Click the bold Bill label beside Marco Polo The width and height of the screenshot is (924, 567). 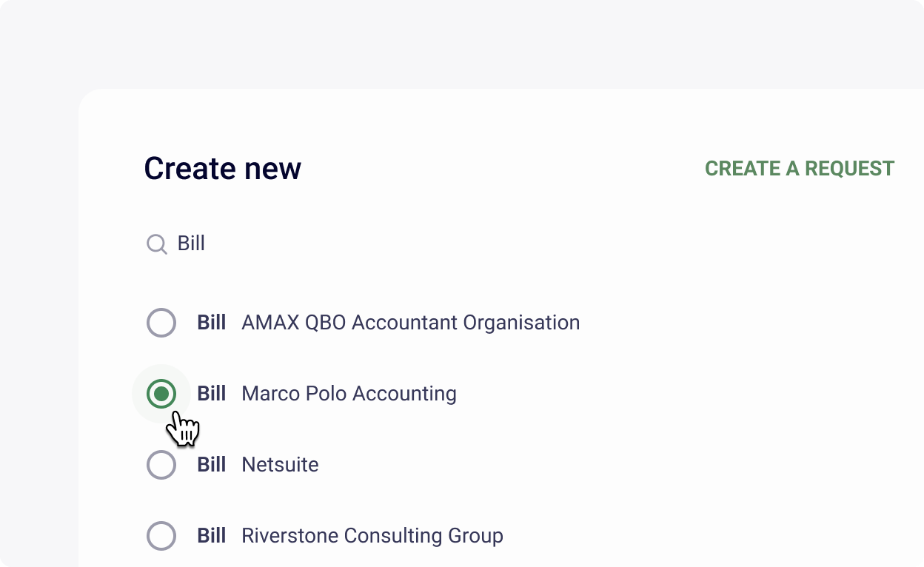(212, 394)
